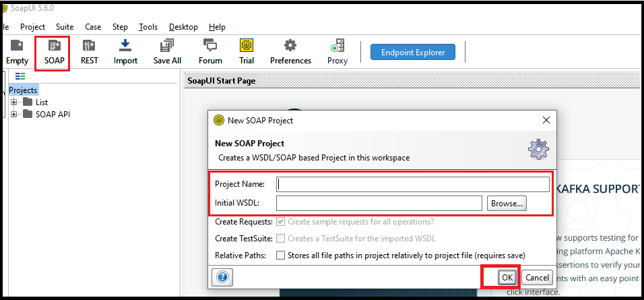Viewport: 644px width, 300px height.
Task: Click the Save All toolbar icon
Action: click(x=167, y=45)
